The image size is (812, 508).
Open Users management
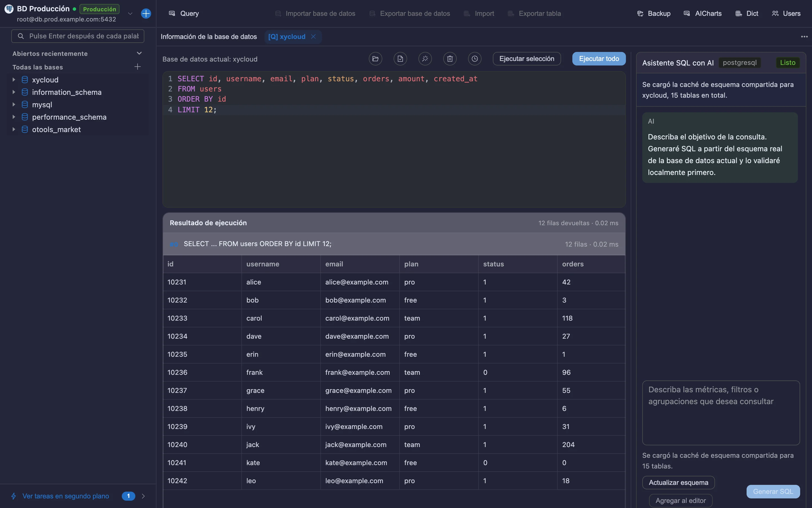pos(786,14)
